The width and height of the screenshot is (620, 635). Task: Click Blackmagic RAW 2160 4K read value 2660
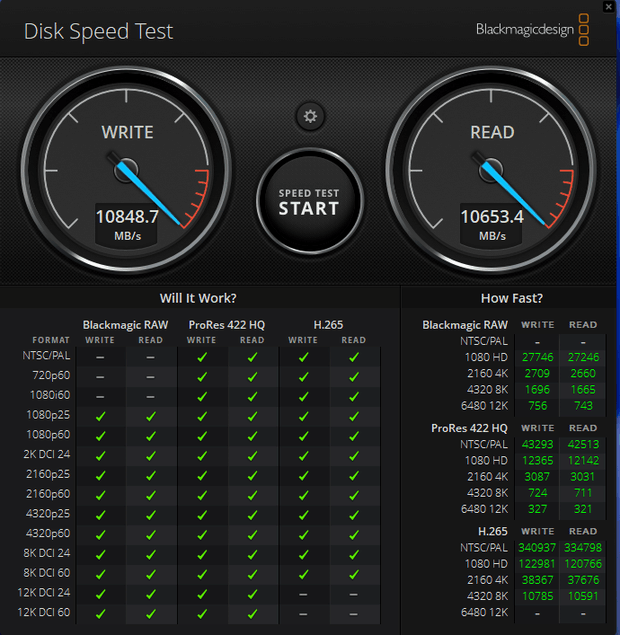[583, 373]
